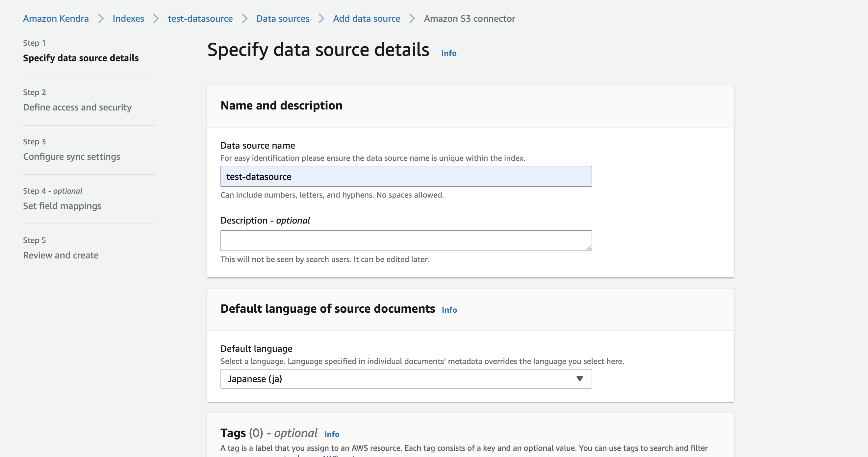Click the chevron after Amazon Kendra breadcrumb
The image size is (868, 457).
click(101, 18)
